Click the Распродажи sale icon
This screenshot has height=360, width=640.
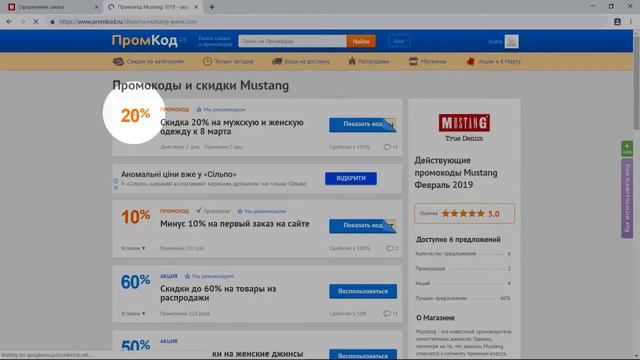coord(352,61)
